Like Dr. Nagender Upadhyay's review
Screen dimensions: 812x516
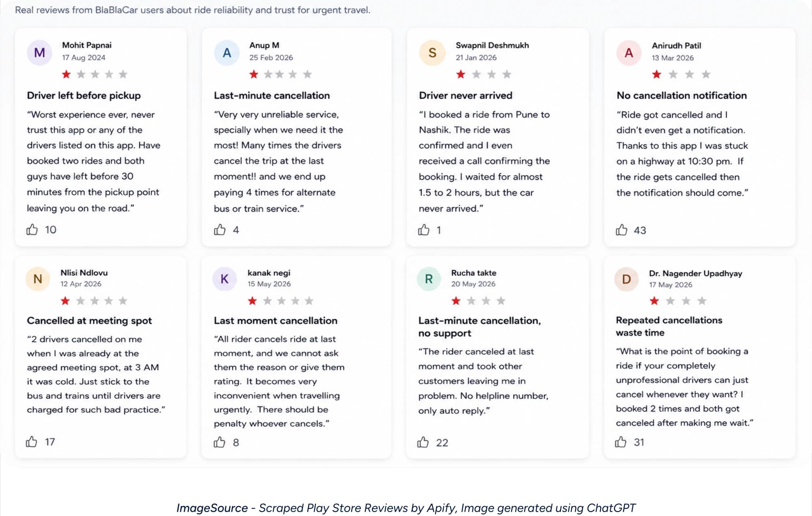click(x=620, y=442)
